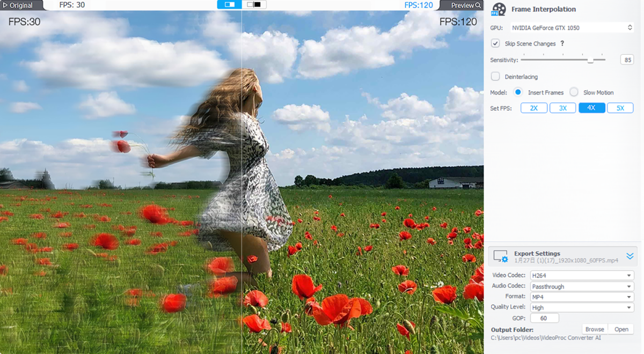Click the split-view compare mode icon

click(x=229, y=5)
